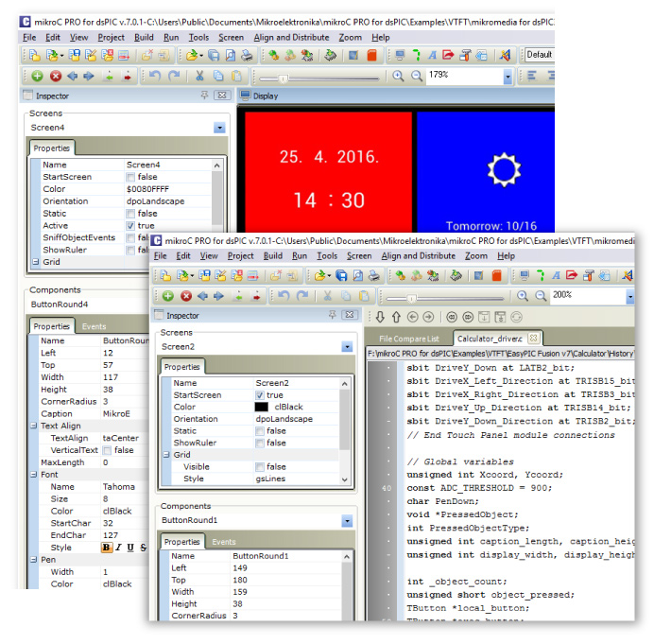Click zoom out magnifier beside 179% box
This screenshot has height=644, width=654.
[x=415, y=77]
